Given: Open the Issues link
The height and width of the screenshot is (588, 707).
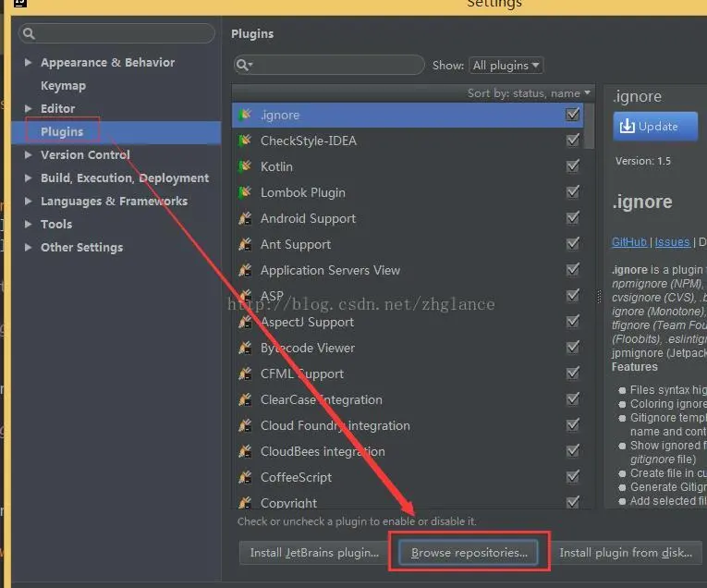Looking at the screenshot, I should pyautogui.click(x=672, y=242).
